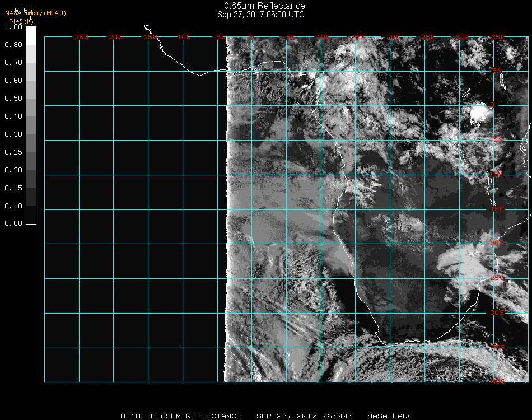Click the 0.50 value on reflectance scale

[13, 99]
